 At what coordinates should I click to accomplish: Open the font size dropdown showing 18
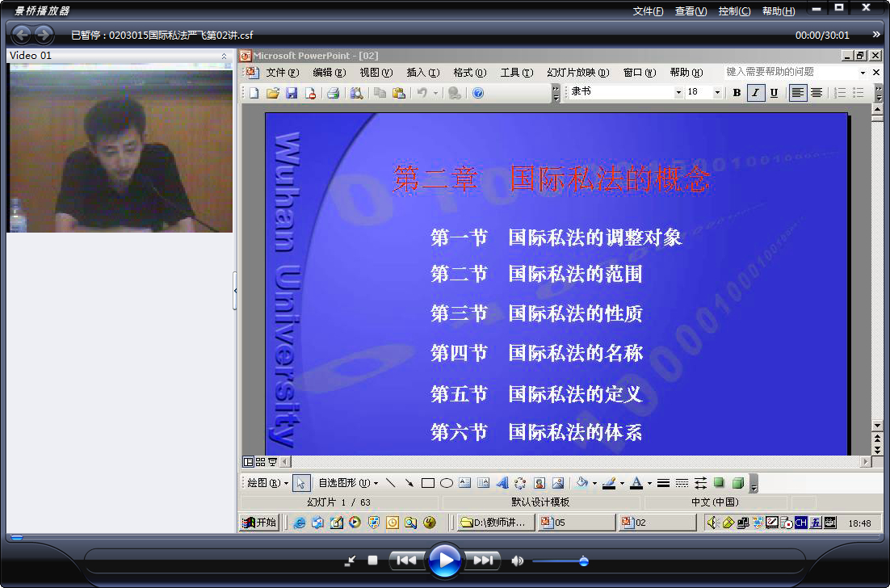[x=717, y=93]
